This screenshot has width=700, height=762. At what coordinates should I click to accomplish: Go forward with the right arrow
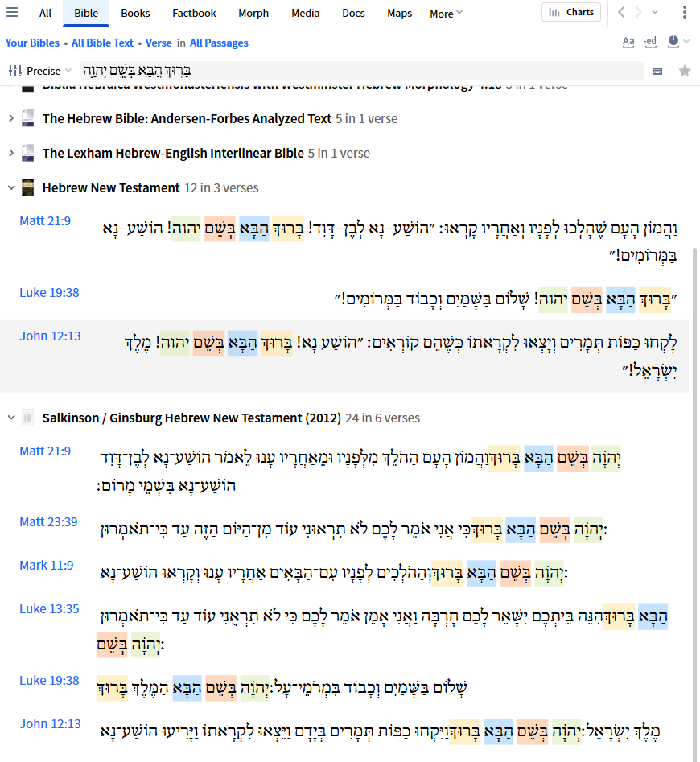pos(639,12)
